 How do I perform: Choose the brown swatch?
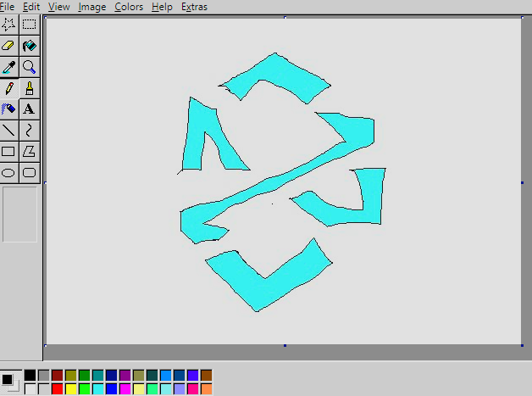click(207, 376)
